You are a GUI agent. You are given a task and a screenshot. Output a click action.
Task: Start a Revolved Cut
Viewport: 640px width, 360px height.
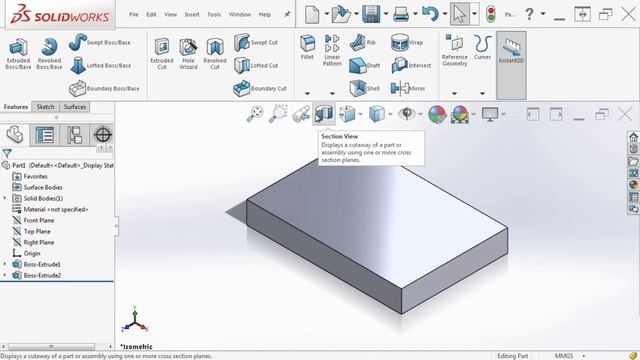click(x=215, y=53)
